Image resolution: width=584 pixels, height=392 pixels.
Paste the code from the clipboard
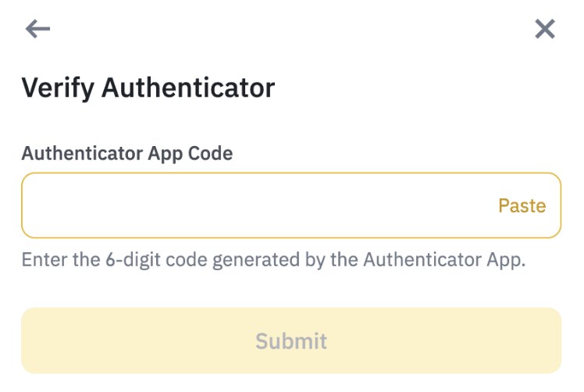point(522,206)
